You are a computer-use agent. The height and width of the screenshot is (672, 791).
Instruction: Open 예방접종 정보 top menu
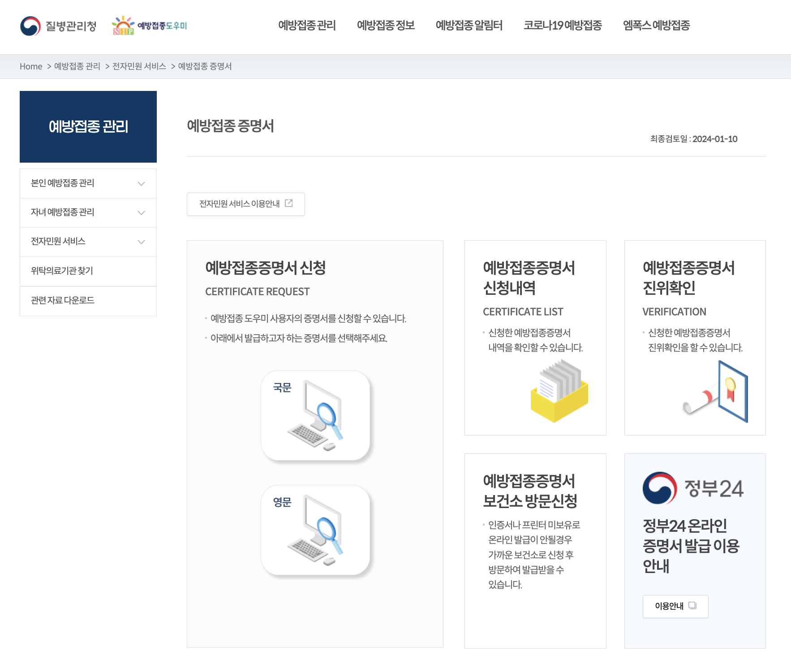click(x=386, y=26)
